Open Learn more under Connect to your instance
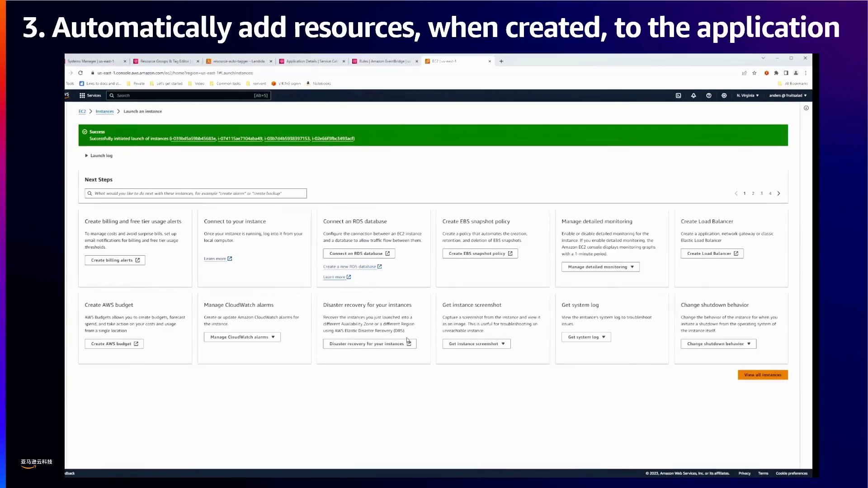The height and width of the screenshot is (488, 868). (x=217, y=258)
